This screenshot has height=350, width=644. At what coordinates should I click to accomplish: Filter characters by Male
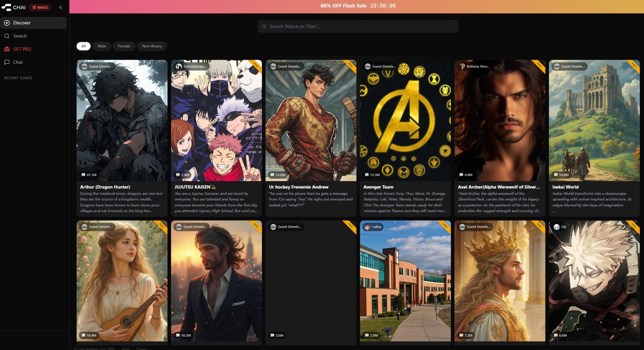pyautogui.click(x=102, y=46)
